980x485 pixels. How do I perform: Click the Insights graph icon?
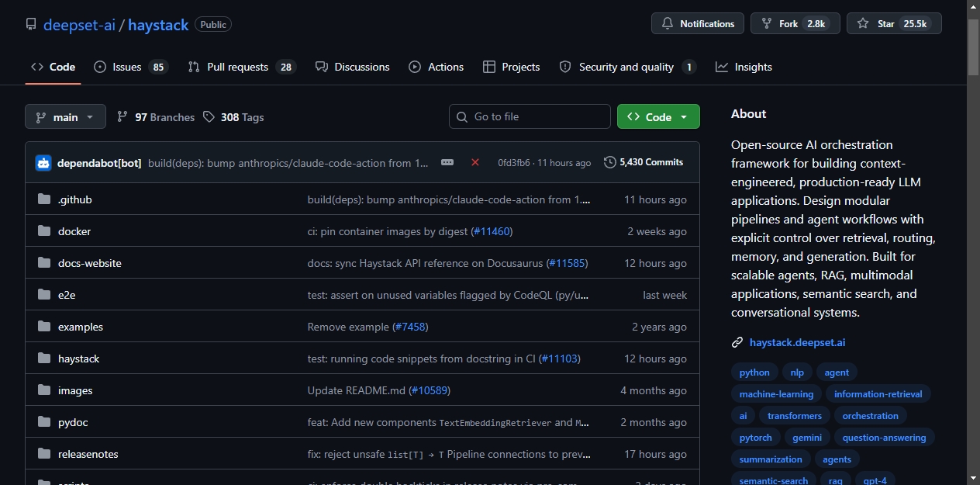[x=722, y=67]
